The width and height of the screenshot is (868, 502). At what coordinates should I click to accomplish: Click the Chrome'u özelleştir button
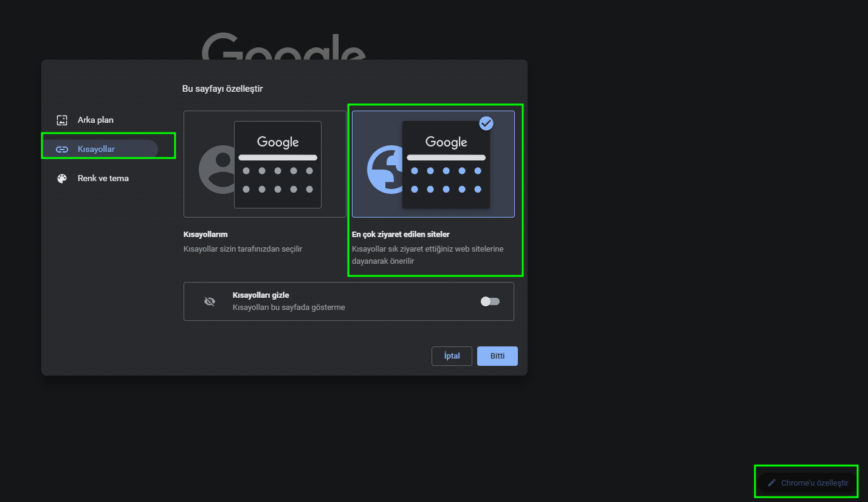[807, 483]
